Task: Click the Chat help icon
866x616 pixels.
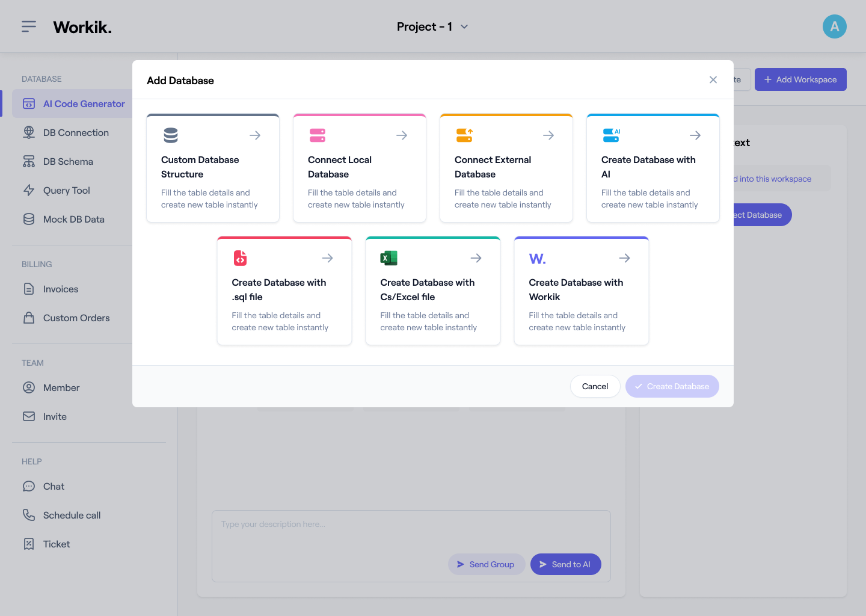Action: point(29,486)
